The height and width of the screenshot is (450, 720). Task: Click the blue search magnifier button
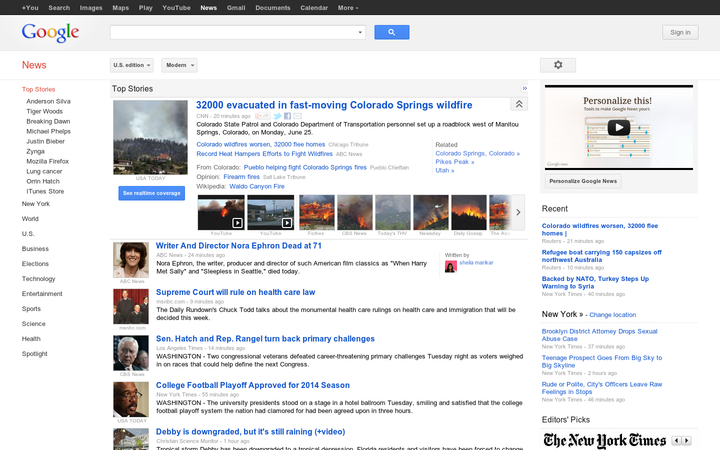[x=391, y=32]
